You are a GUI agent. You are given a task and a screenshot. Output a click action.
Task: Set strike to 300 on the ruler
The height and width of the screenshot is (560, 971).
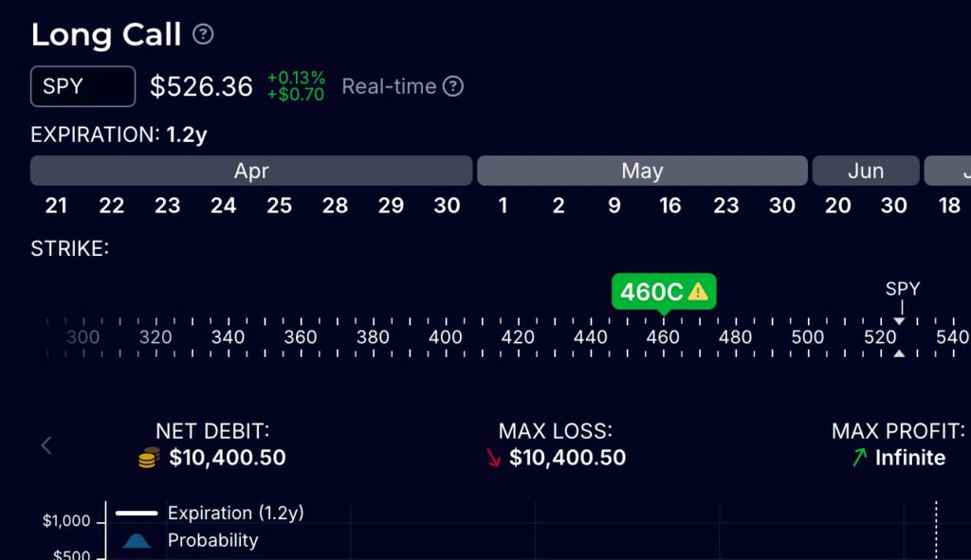tap(83, 337)
